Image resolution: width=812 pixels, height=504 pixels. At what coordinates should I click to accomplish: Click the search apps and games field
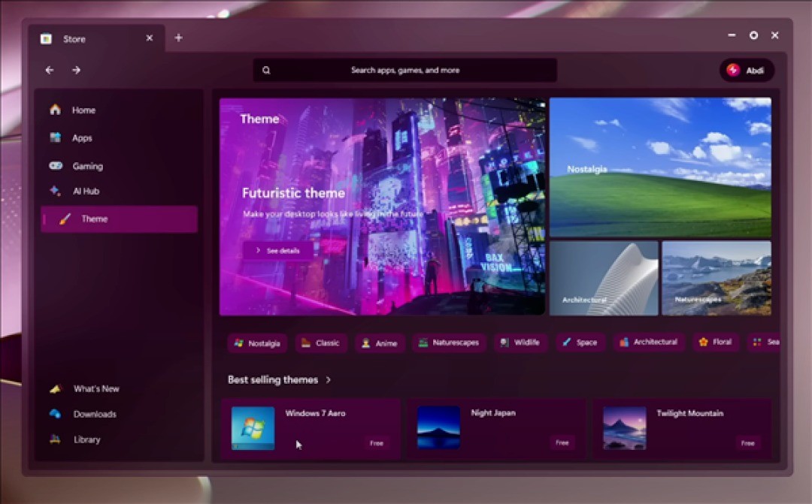click(x=405, y=70)
